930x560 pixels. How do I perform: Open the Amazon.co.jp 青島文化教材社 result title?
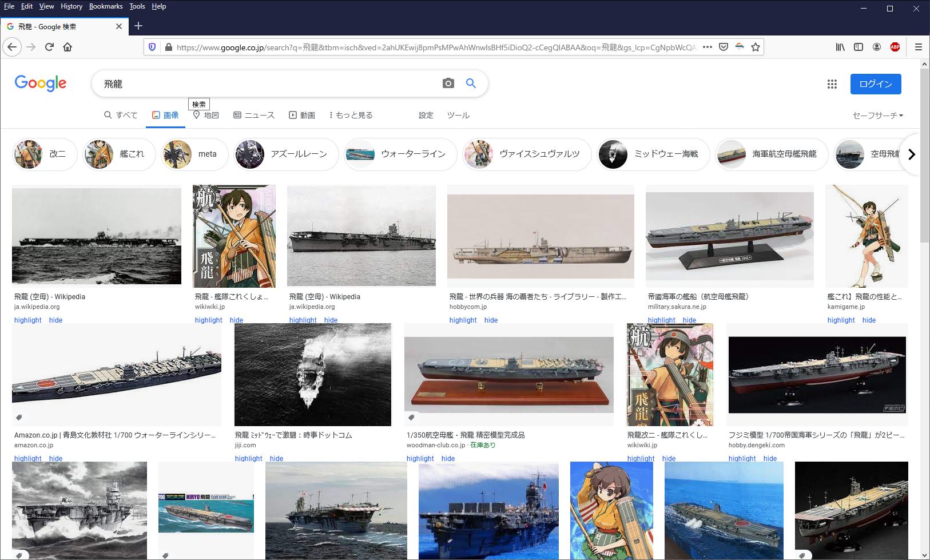(115, 435)
